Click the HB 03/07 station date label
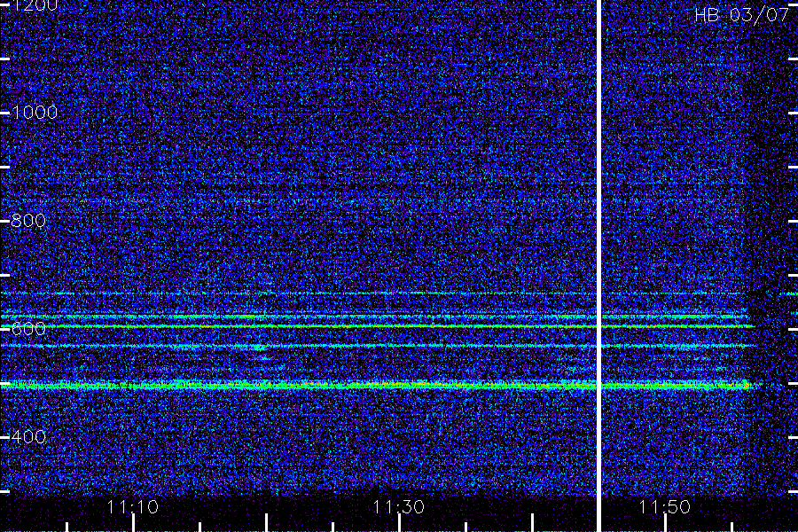 point(741,15)
